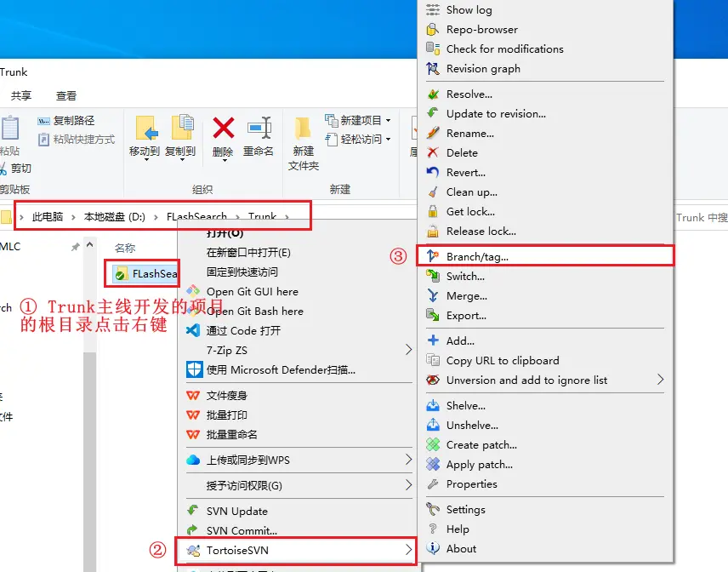Select the Repo-browser icon
The image size is (728, 572).
pyautogui.click(x=433, y=29)
